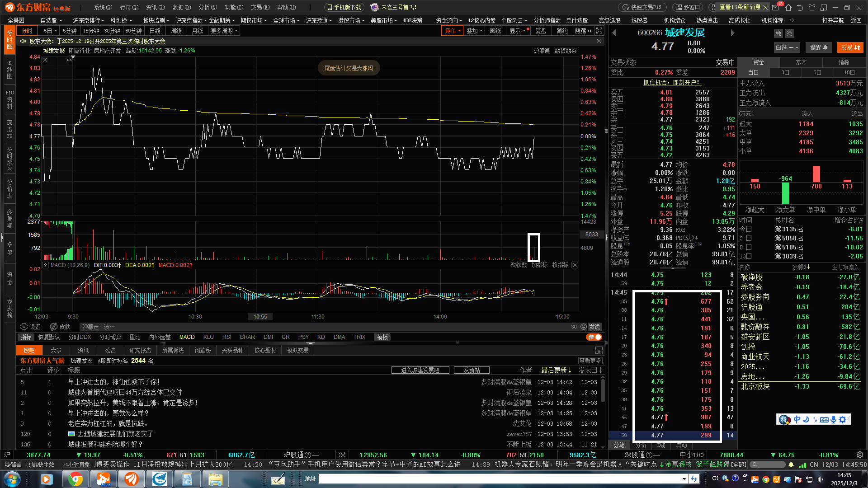Expand the 更多周期 dropdown
Image resolution: width=868 pixels, height=488 pixels.
(x=224, y=31)
